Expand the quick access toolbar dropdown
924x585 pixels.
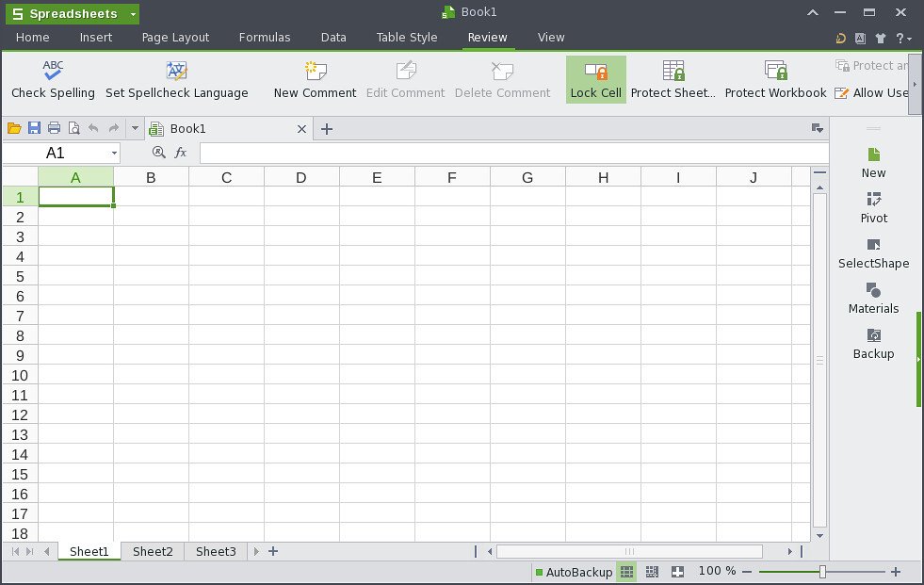[x=135, y=127]
